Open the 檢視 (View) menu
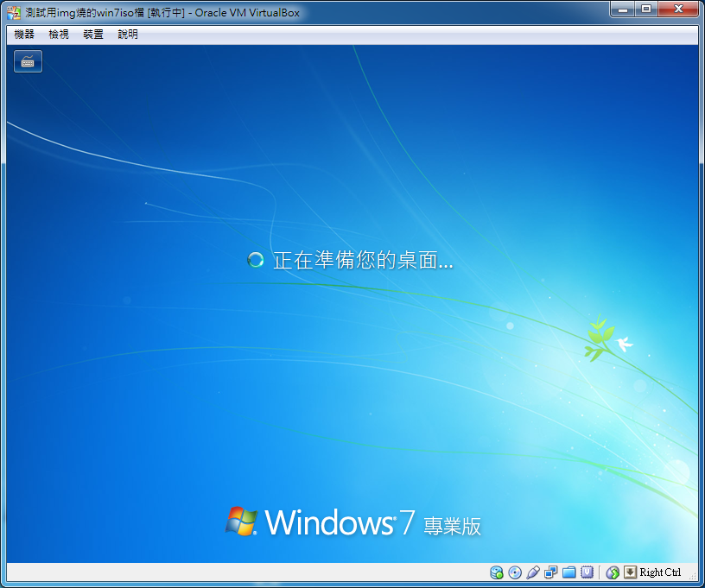Image resolution: width=705 pixels, height=588 pixels. (59, 35)
